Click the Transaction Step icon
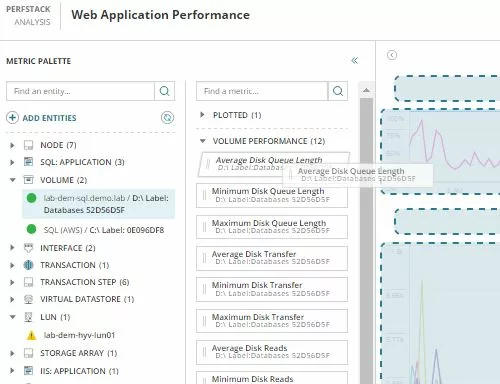Image resolution: width=500 pixels, height=384 pixels. pyautogui.click(x=29, y=282)
